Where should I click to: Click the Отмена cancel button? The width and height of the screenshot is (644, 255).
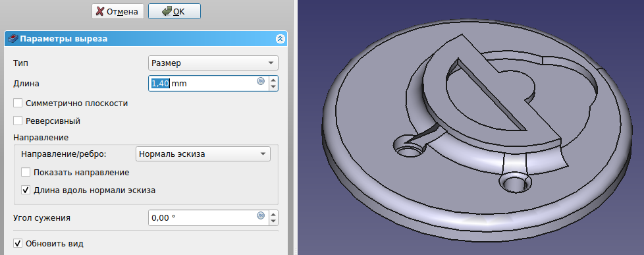(117, 11)
